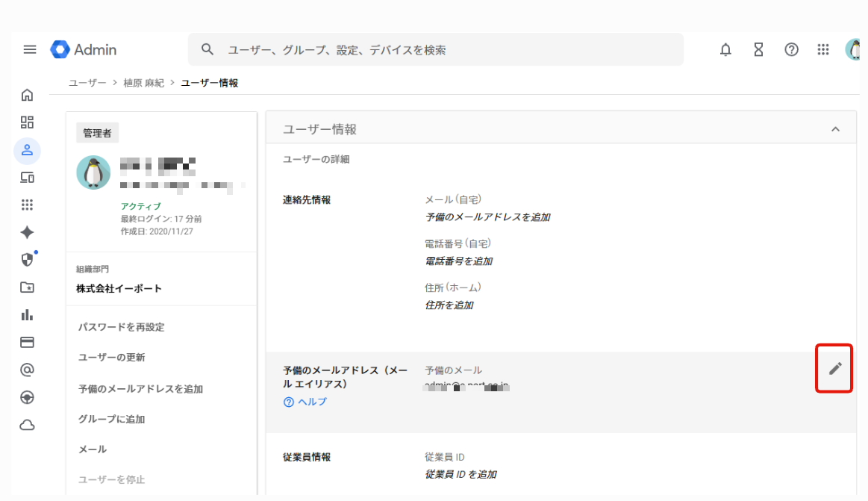868x501 pixels.
Task: Click ユーザーの更新 option
Action: point(112,357)
